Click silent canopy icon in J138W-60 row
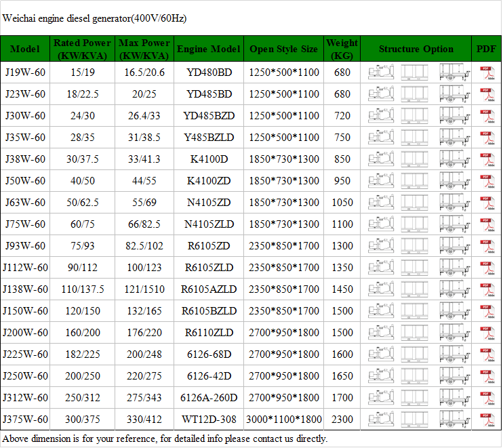This screenshot has width=503, height=448. click(414, 289)
